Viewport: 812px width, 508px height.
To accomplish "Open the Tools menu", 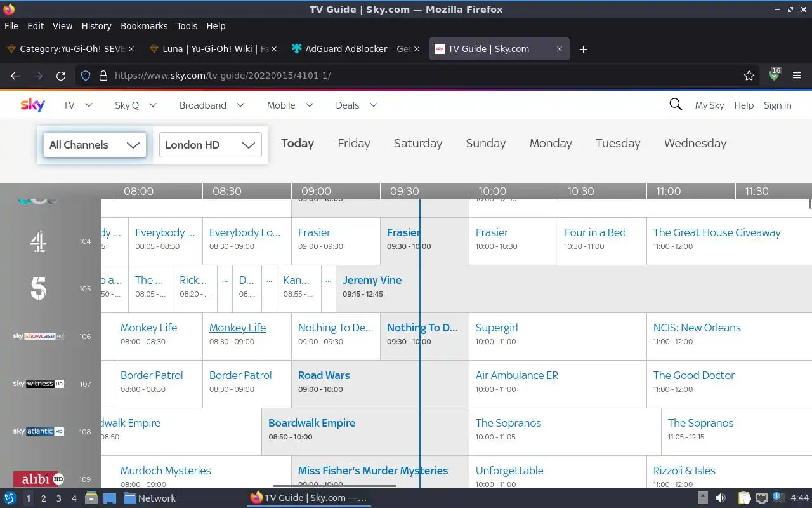I will click(187, 26).
